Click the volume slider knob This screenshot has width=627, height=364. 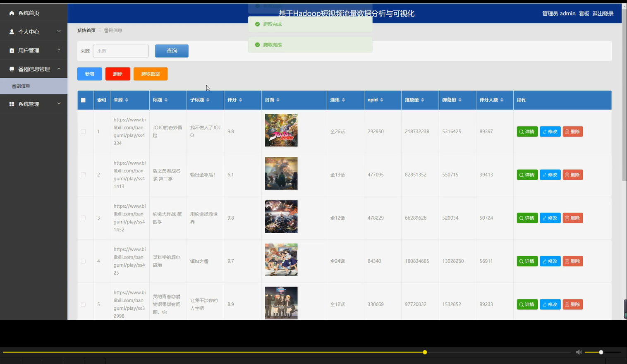pyautogui.click(x=601, y=352)
